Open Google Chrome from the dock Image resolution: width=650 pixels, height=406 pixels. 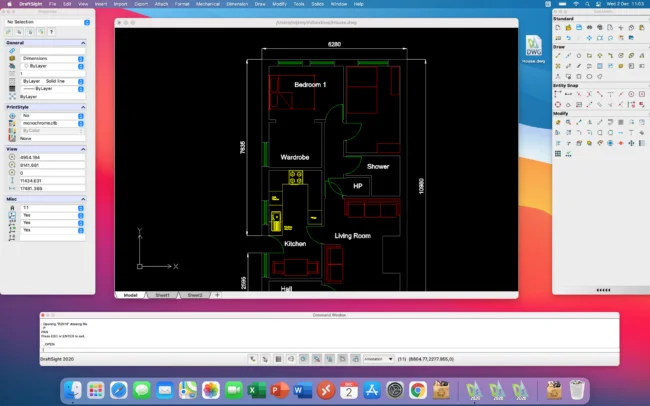pyautogui.click(x=417, y=389)
